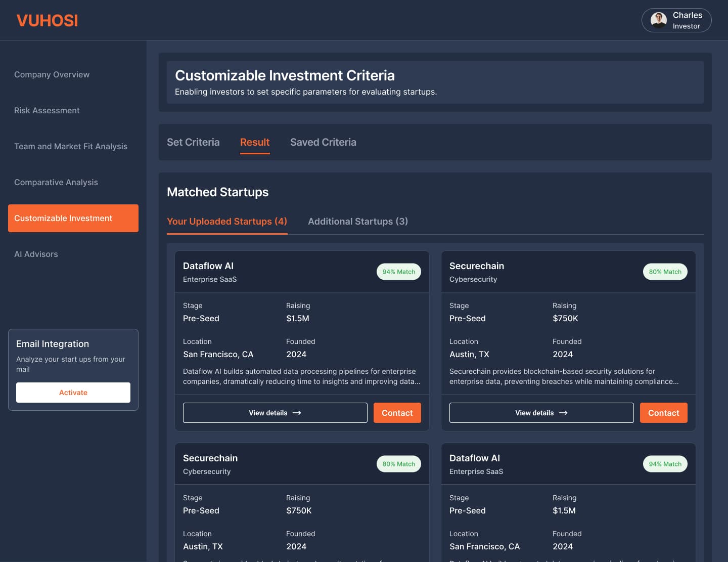This screenshot has width=728, height=562.
Task: Select Comparative Analysis menu item
Action: coord(56,182)
